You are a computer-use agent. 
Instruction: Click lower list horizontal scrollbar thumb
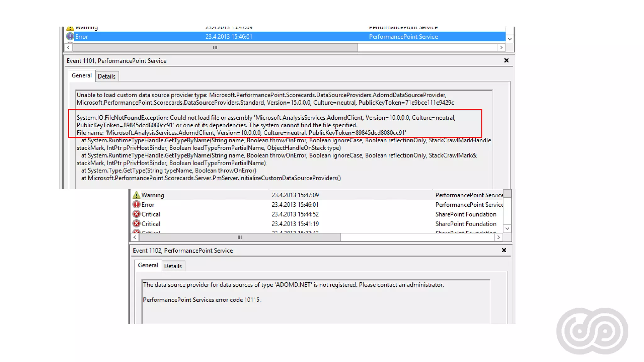[240, 237]
